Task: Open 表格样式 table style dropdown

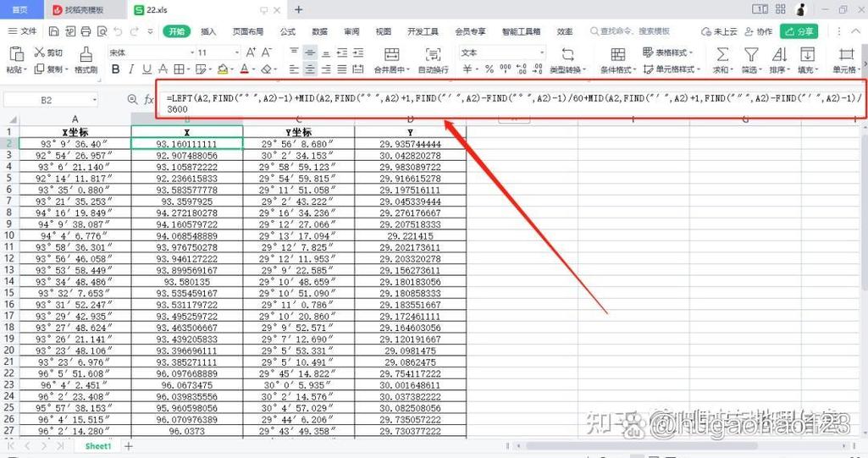Action: pos(667,52)
